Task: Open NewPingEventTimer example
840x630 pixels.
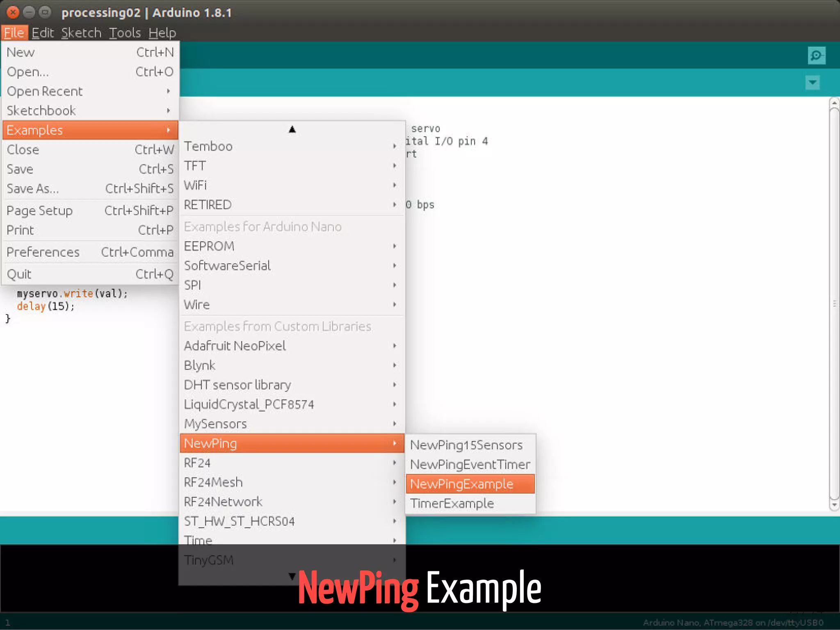Action: pyautogui.click(x=470, y=464)
